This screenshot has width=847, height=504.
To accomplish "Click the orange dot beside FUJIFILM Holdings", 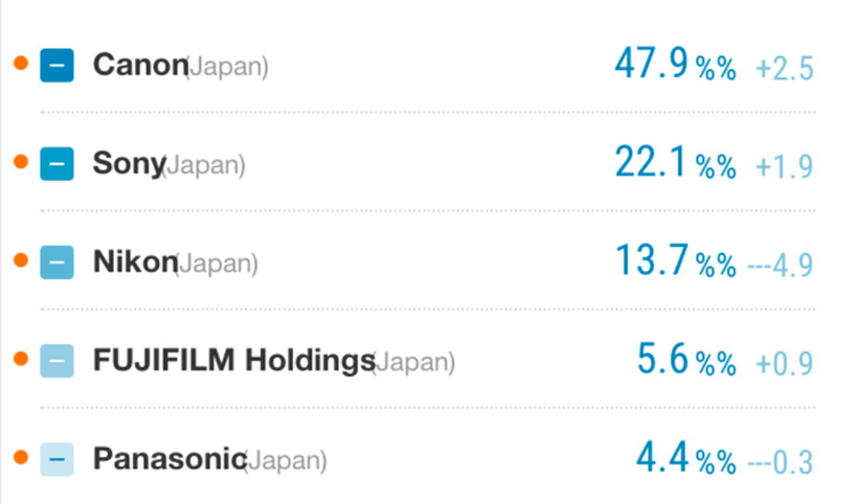I will coord(21,359).
